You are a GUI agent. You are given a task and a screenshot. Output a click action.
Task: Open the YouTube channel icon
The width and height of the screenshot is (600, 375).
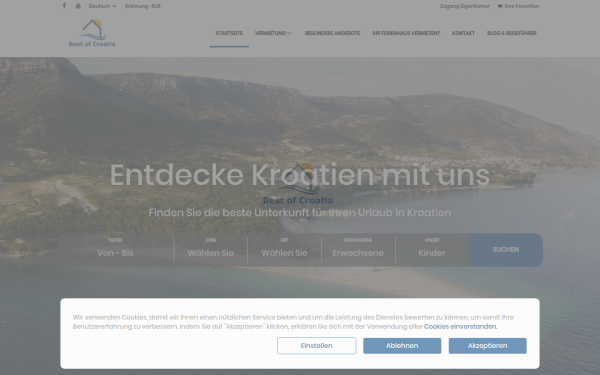[78, 6]
